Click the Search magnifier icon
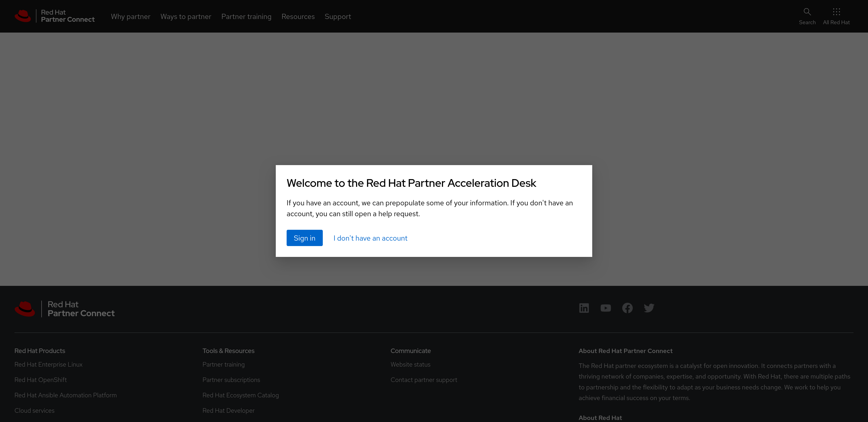The width and height of the screenshot is (868, 422). tap(807, 12)
